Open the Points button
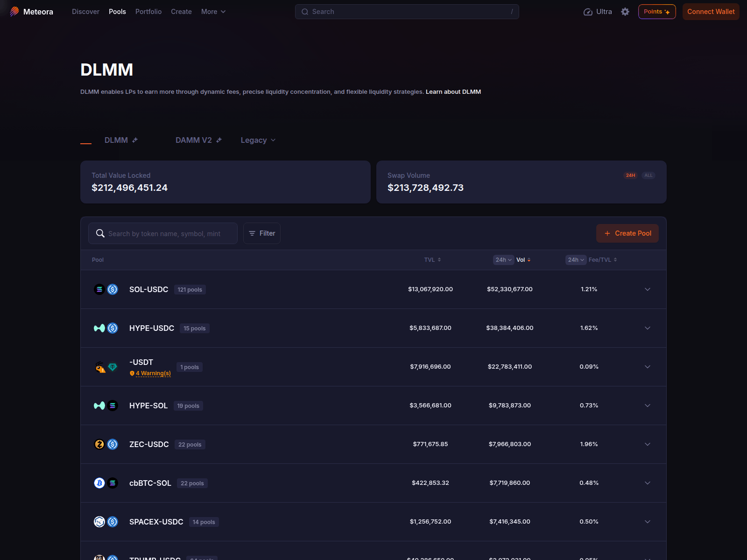Image resolution: width=747 pixels, height=560 pixels. 657,12
